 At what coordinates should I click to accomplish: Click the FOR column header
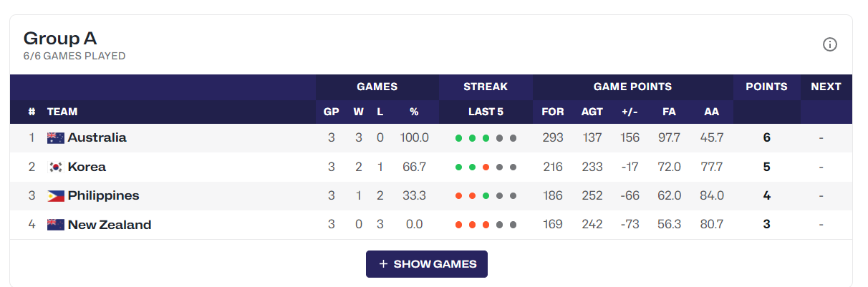(552, 112)
